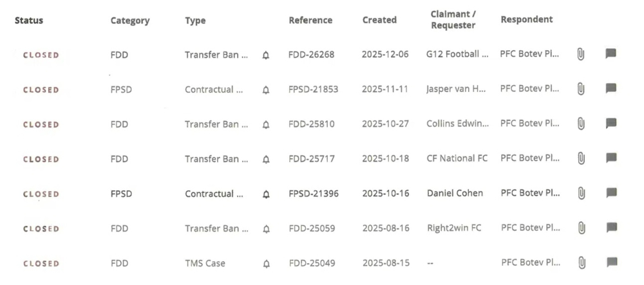Select the Daniel Cohen claimant row
644x285 pixels.
coord(455,193)
